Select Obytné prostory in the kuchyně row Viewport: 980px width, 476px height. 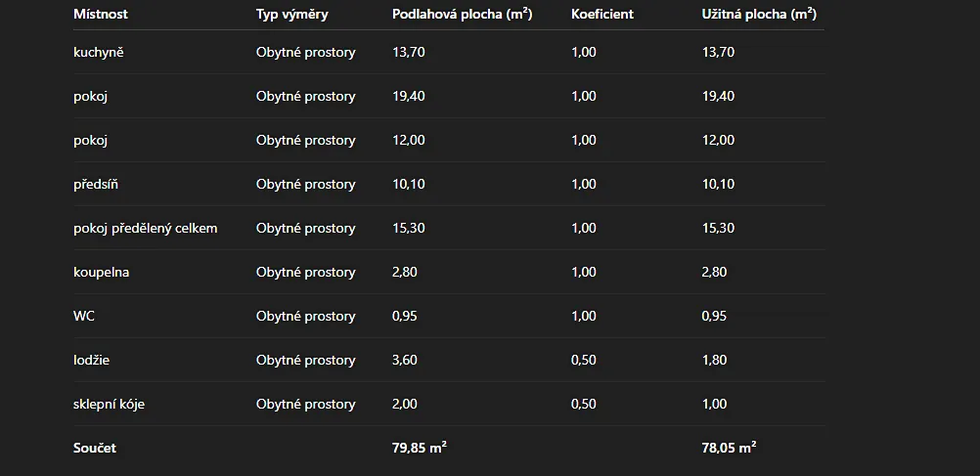point(306,53)
